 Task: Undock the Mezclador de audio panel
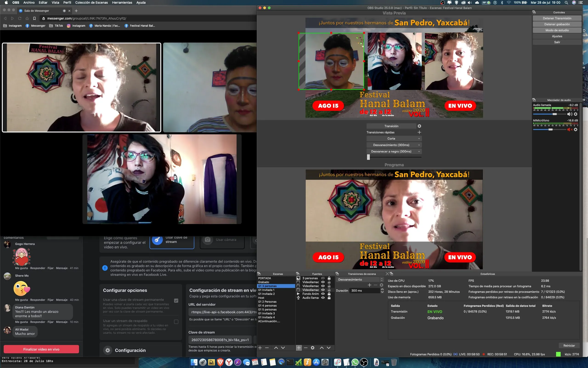(x=534, y=100)
